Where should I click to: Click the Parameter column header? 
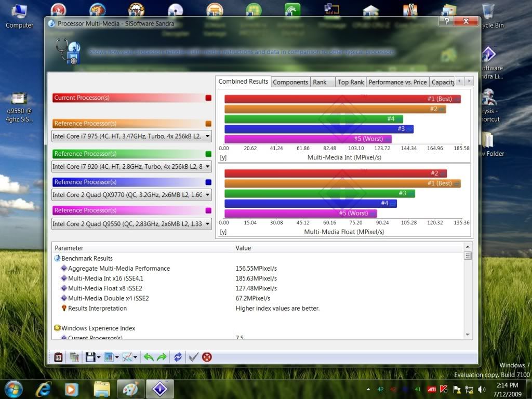pyautogui.click(x=142, y=248)
